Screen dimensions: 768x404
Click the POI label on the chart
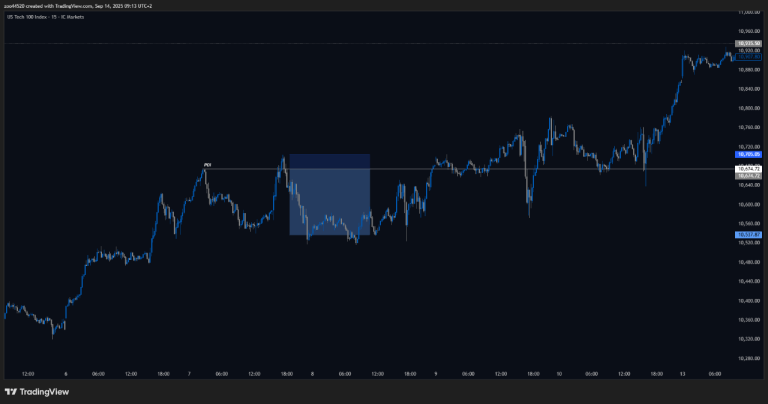[207, 165]
